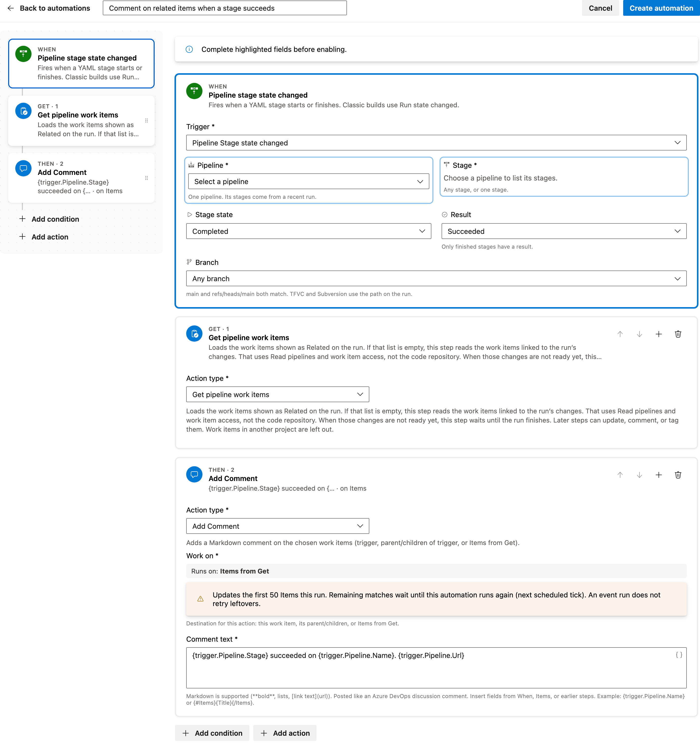The image size is (700, 753).
Task: Click the drag handle on sidebar Get pipeline work items card
Action: pyautogui.click(x=146, y=121)
